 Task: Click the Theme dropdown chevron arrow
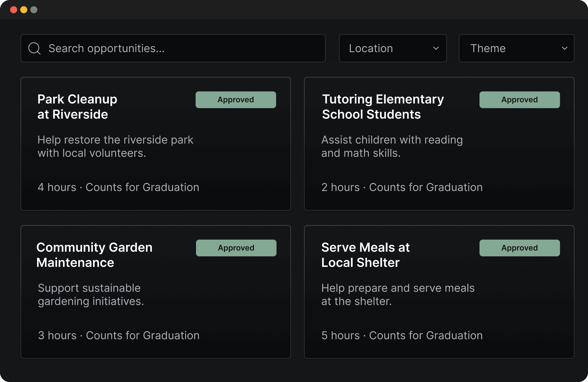pos(564,48)
